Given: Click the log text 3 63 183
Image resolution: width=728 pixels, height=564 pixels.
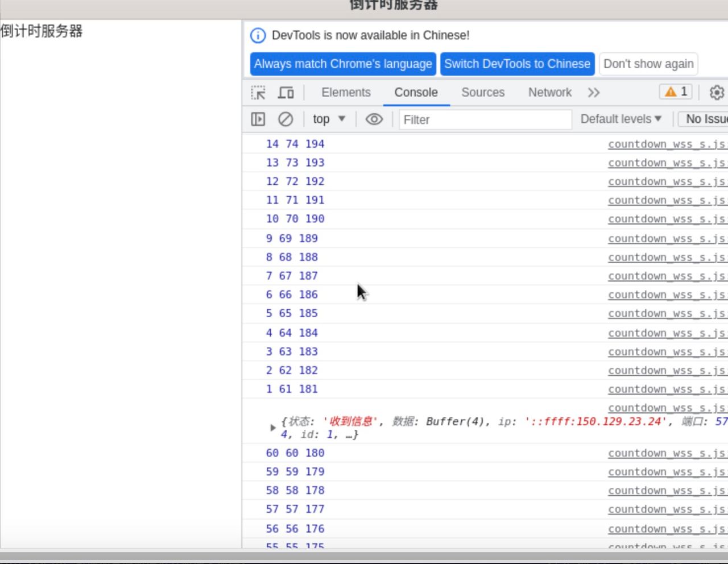Looking at the screenshot, I should [x=292, y=351].
